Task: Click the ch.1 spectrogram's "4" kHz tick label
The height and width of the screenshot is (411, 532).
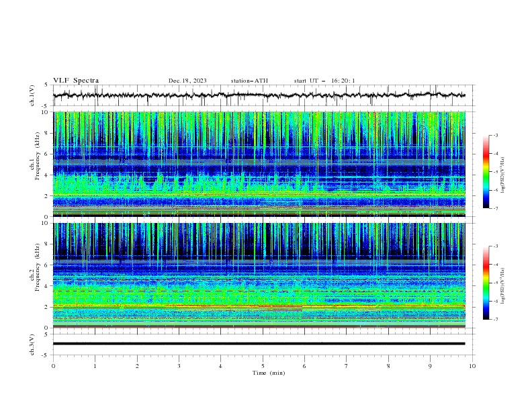Action: tap(48, 175)
